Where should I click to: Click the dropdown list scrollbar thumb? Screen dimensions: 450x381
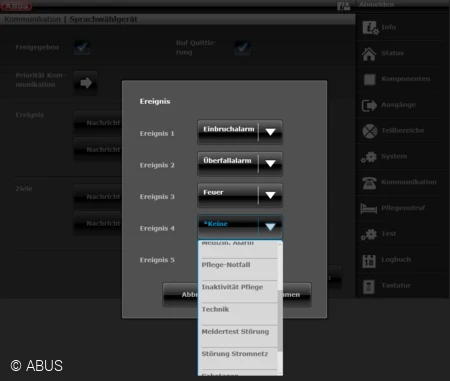click(280, 321)
